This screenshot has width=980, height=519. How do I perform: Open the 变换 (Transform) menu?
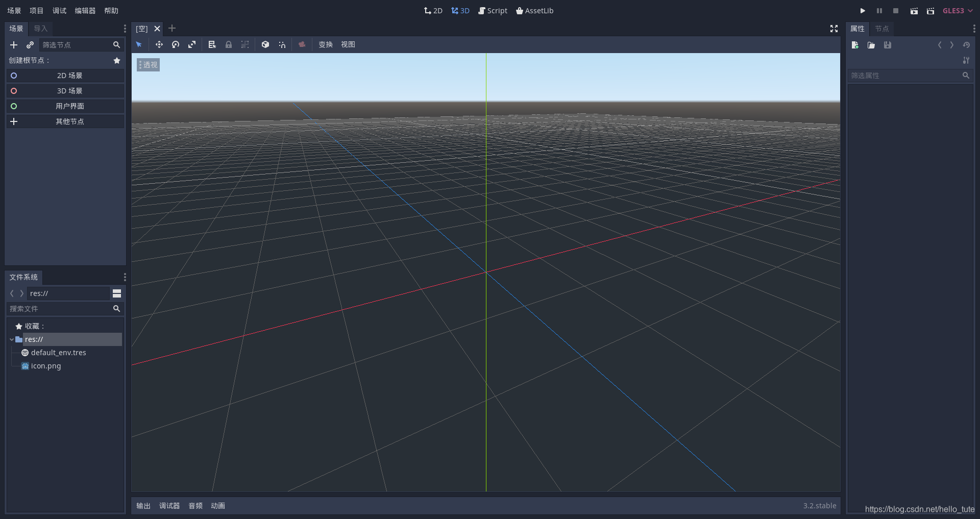click(x=326, y=45)
